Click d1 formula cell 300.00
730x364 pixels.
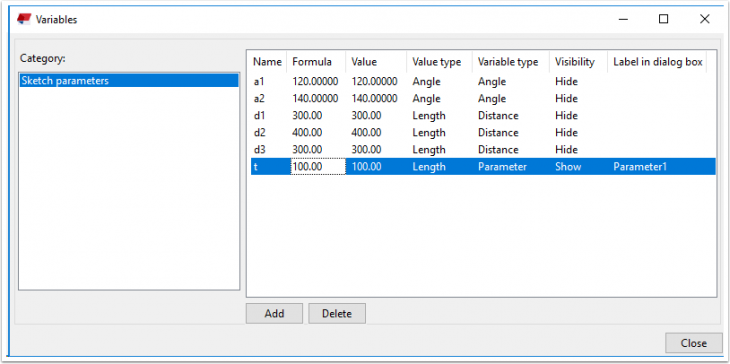(307, 115)
